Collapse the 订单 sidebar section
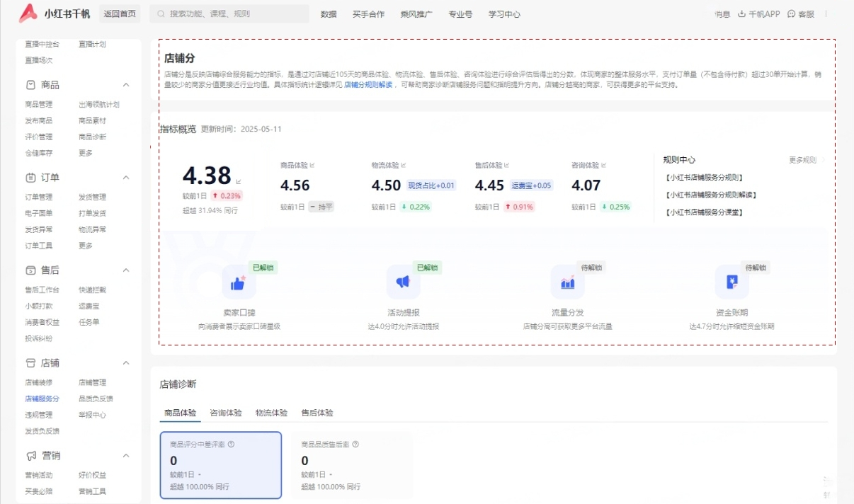The height and width of the screenshot is (504, 854). click(126, 178)
